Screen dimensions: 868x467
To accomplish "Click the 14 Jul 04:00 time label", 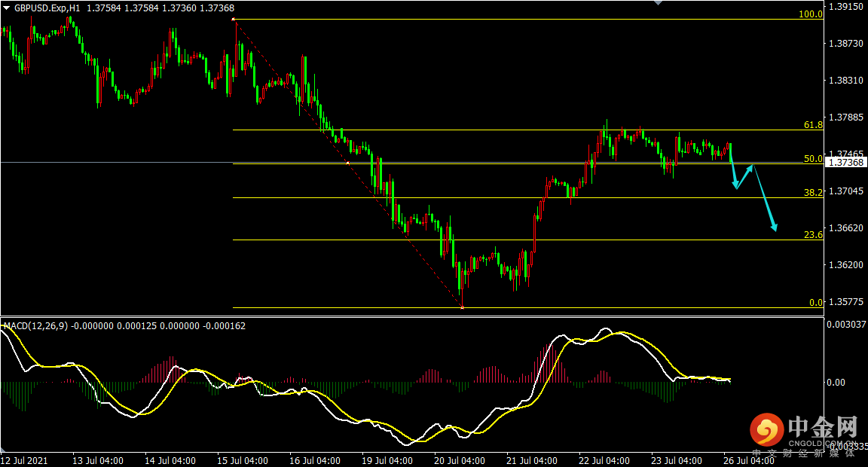I will 170,460.
